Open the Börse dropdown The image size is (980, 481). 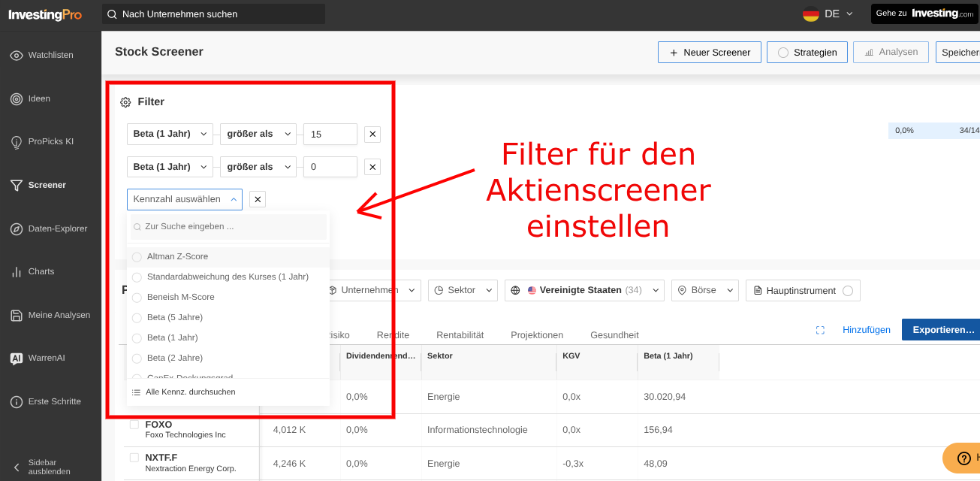pos(705,290)
